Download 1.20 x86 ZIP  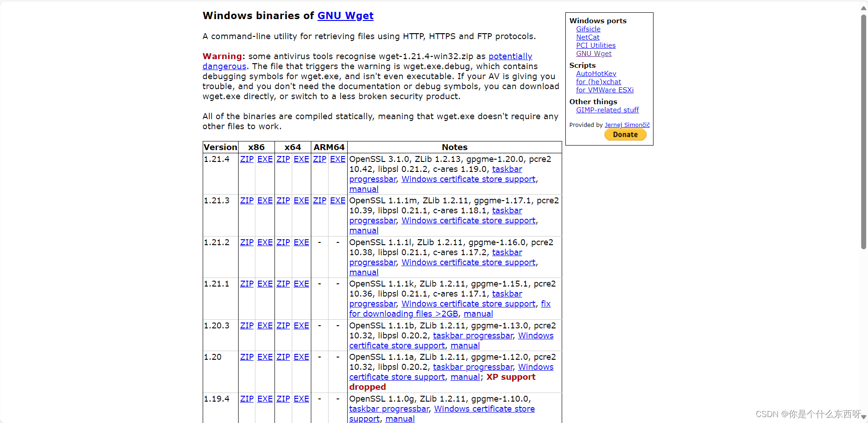click(x=247, y=357)
